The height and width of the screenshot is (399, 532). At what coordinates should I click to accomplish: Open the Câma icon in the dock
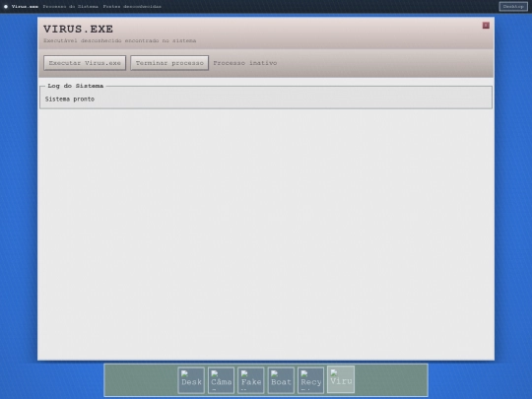221,380
